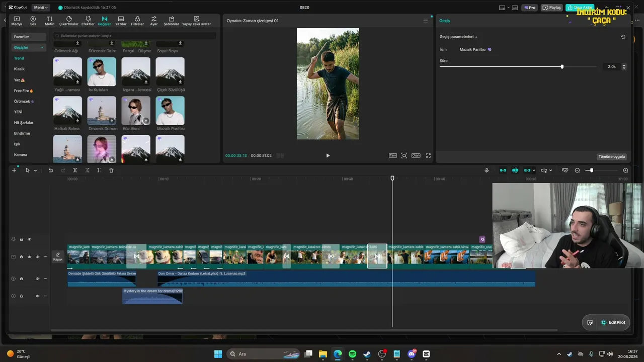
Task: Toggle visibility of the top effect track
Action: tap(29, 239)
